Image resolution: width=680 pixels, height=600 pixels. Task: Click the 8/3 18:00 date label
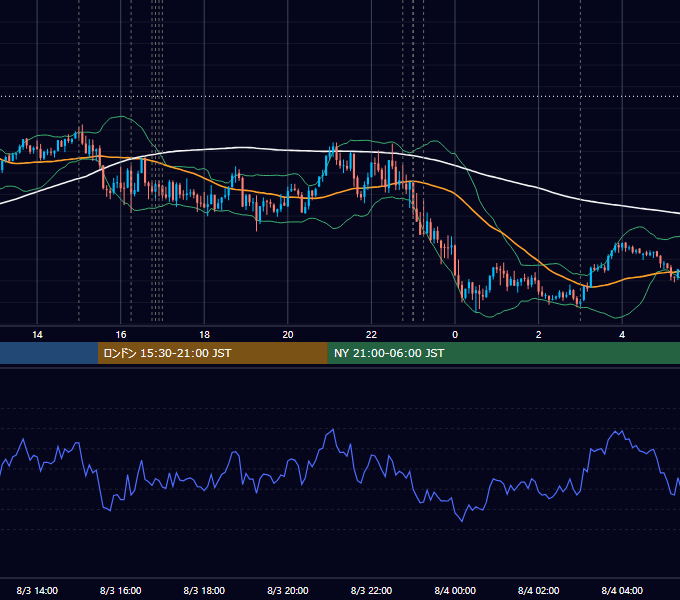click(x=204, y=590)
